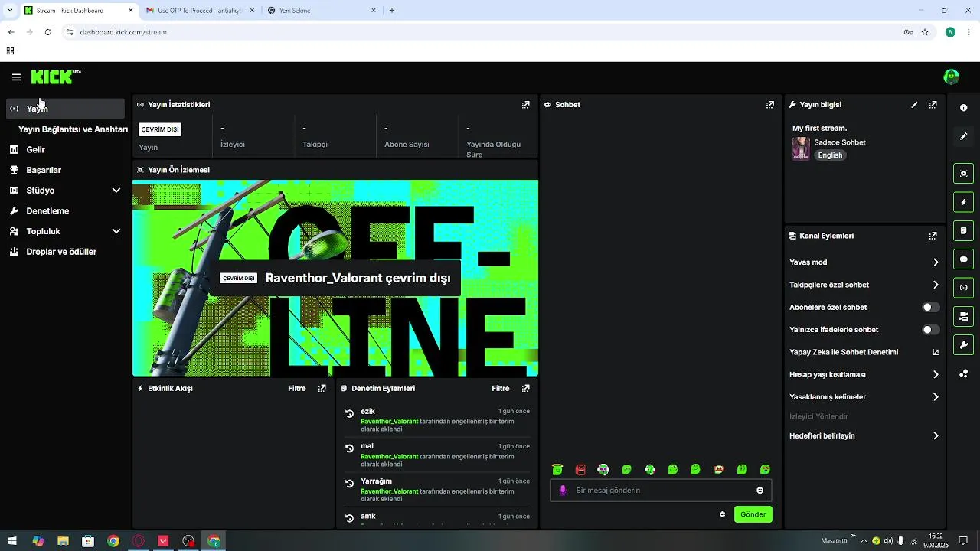This screenshot has width=980, height=551.
Task: Click the volume icon in the system tray
Action: click(x=888, y=541)
